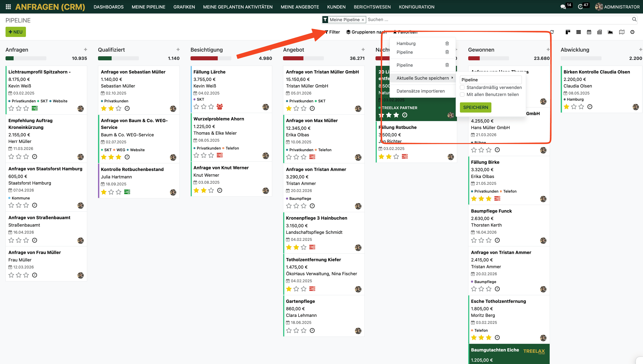Switch to the list view icon
Screen dimensions: 643x364
pyautogui.click(x=578, y=32)
